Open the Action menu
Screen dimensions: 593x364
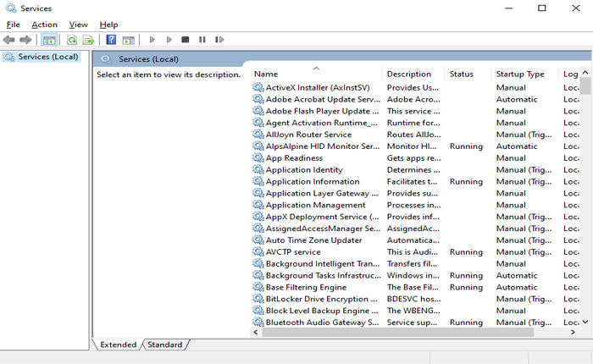click(44, 25)
